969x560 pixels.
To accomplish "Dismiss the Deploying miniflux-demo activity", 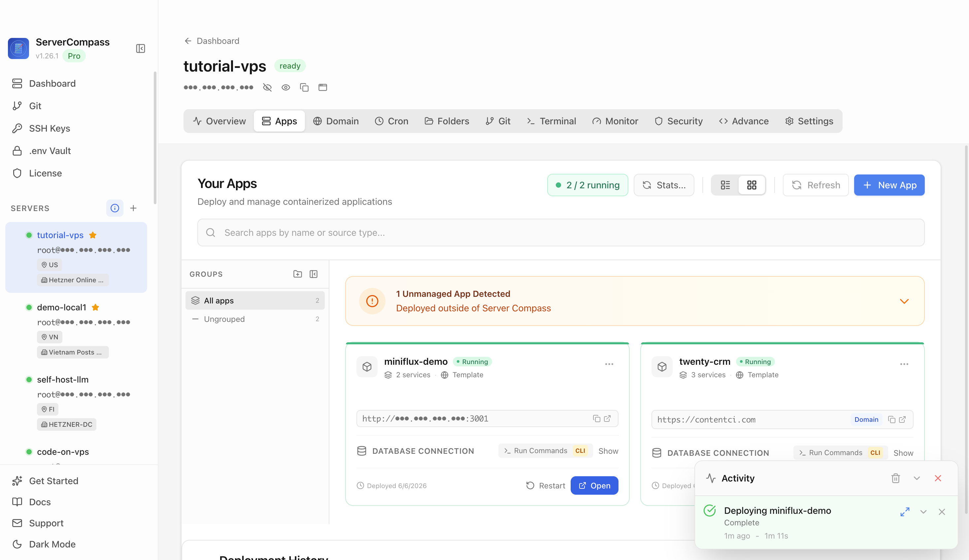I will (x=942, y=512).
